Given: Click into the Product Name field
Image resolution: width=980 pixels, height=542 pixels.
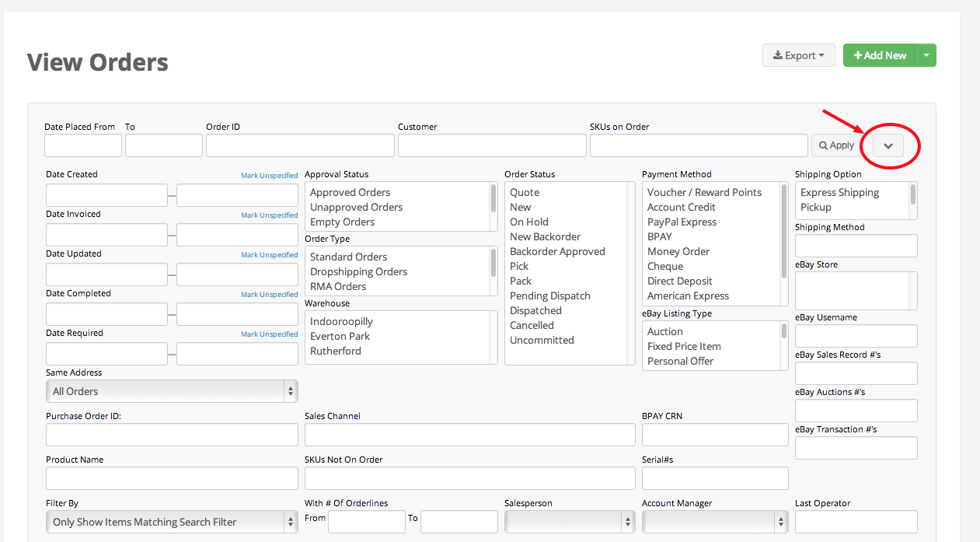Looking at the screenshot, I should (172, 478).
